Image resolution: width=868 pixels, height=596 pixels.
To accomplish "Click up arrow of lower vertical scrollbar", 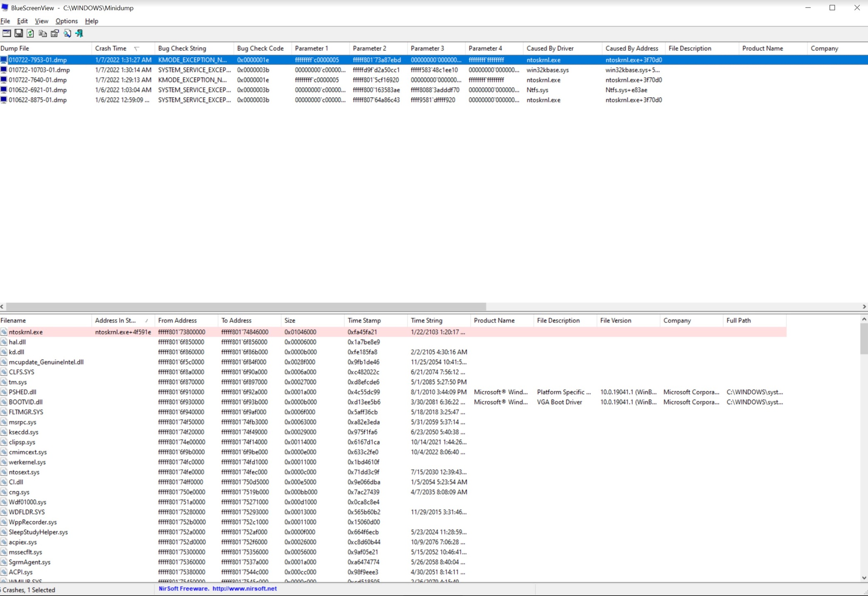I will (x=864, y=319).
